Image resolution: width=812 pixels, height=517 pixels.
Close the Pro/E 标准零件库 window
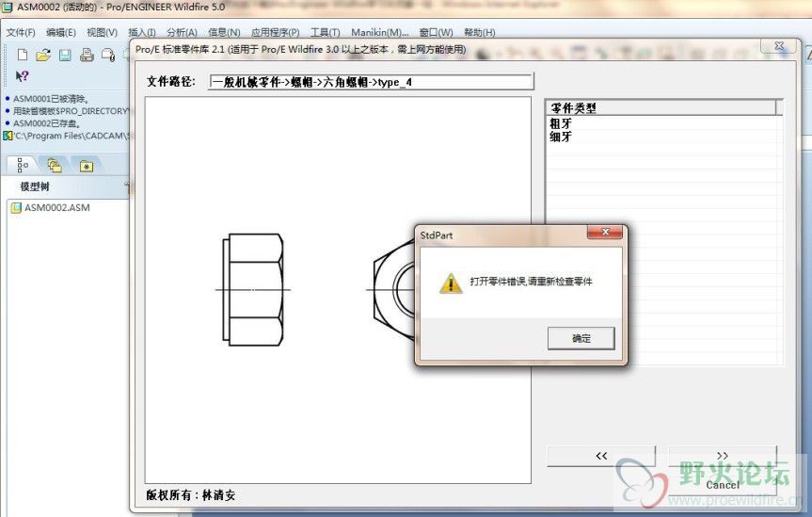click(x=779, y=45)
